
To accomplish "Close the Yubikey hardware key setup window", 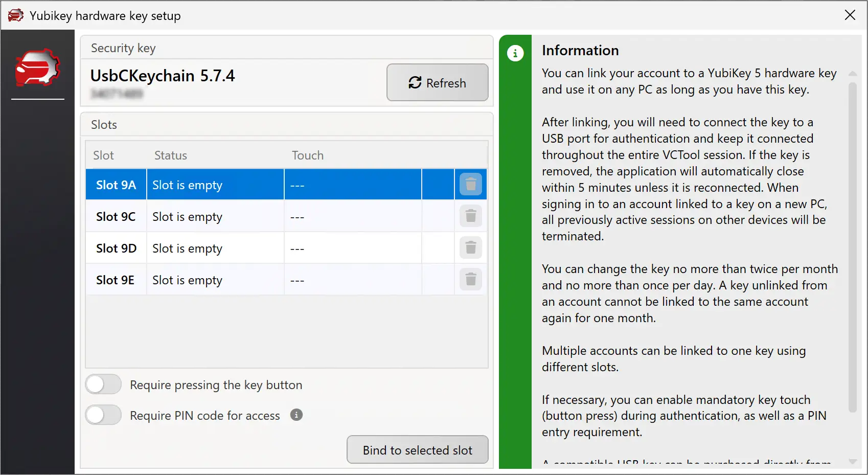I will click(x=850, y=15).
